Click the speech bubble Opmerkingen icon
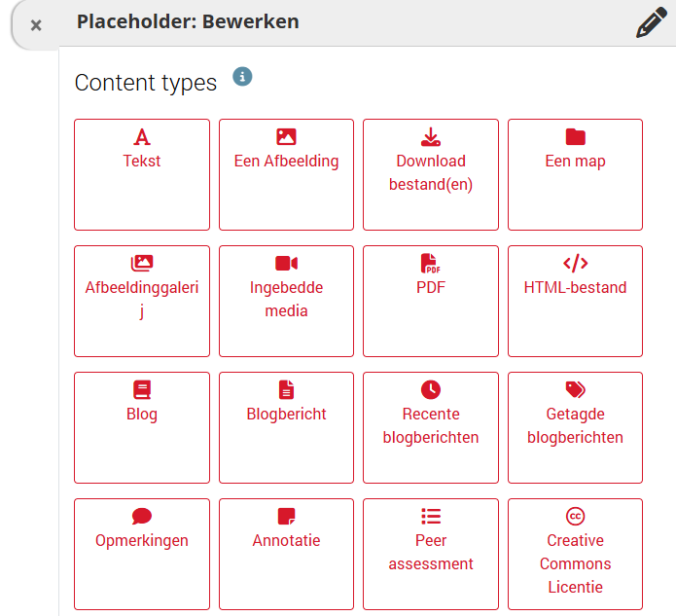Image resolution: width=676 pixels, height=616 pixels. coord(142,516)
